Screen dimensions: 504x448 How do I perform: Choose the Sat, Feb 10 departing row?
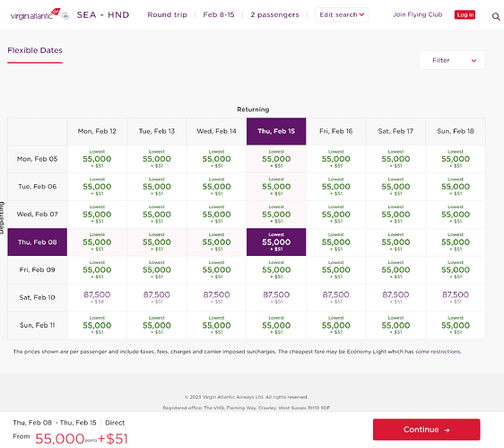[x=38, y=297]
